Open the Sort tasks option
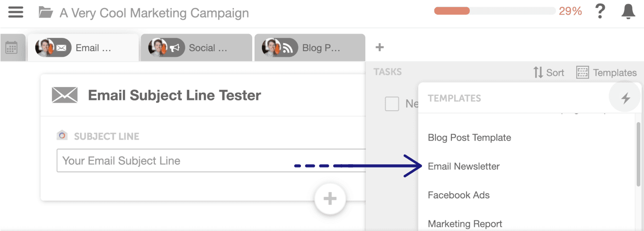Viewport: 644px width, 231px height. click(548, 72)
